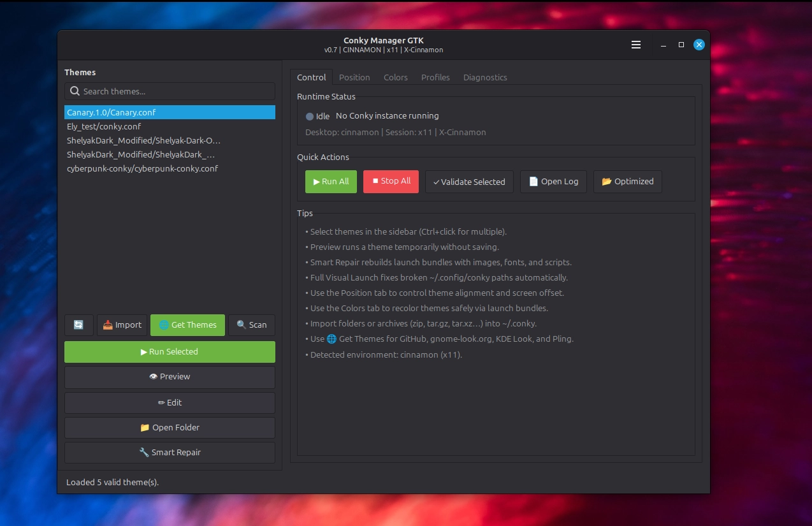Click the 'No Conky instance running' status text

[387, 116]
